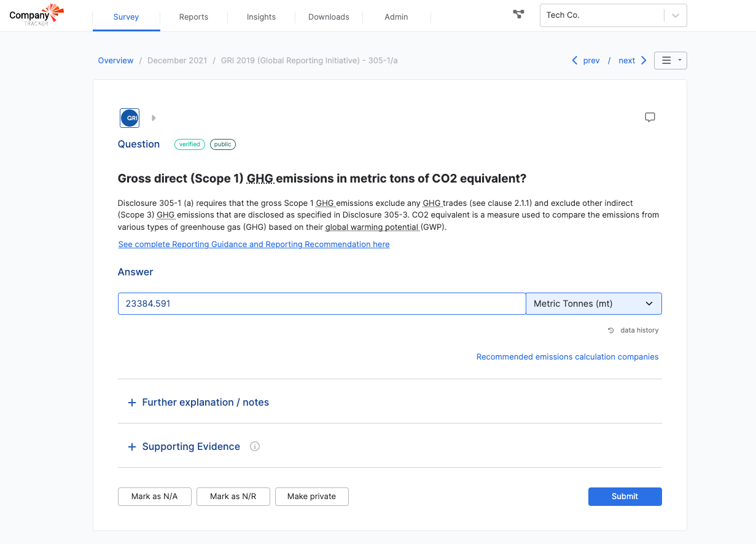Click the Company Tracker logo
Screen dimensions: 756x544
point(36,15)
